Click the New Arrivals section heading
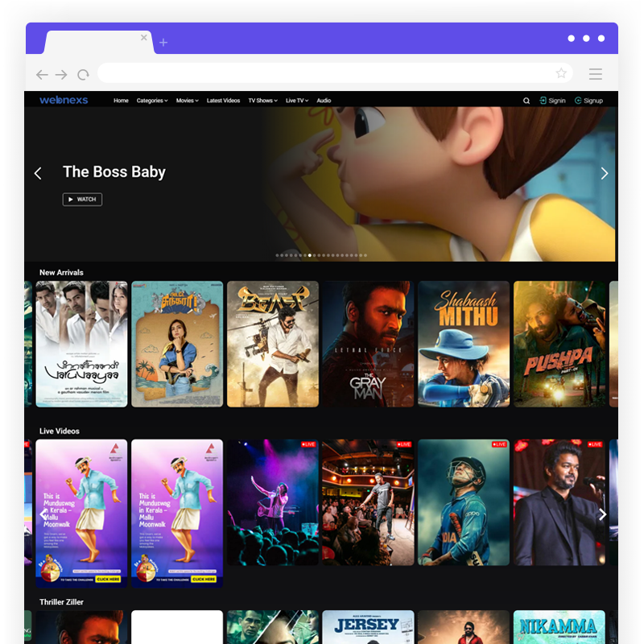The height and width of the screenshot is (644, 644). [x=61, y=272]
